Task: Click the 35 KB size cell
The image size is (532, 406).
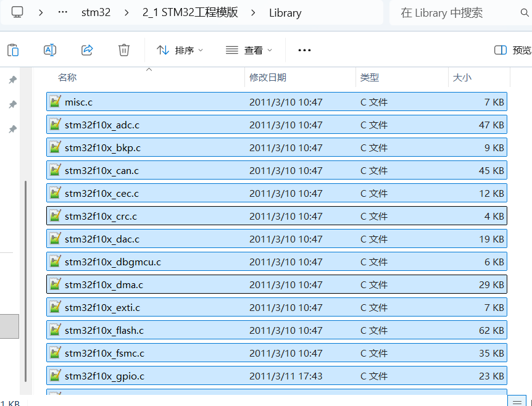Action: pos(491,353)
